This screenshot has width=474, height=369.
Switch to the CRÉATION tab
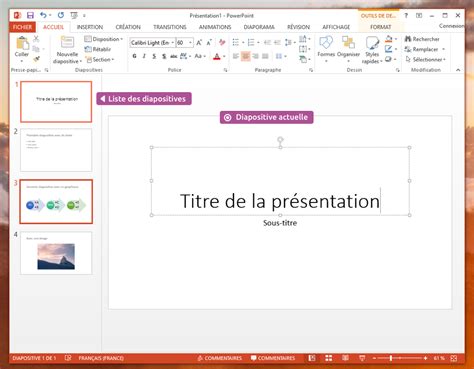(x=128, y=27)
